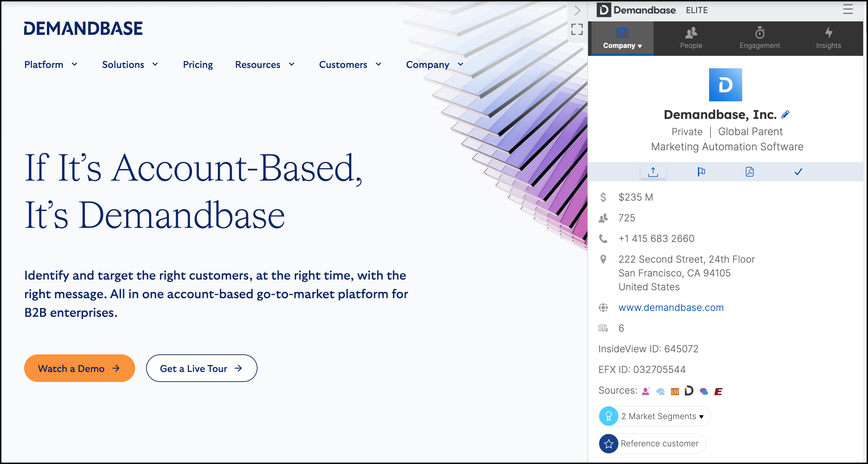Click the black D source icon
The width and height of the screenshot is (868, 464).
point(689,391)
